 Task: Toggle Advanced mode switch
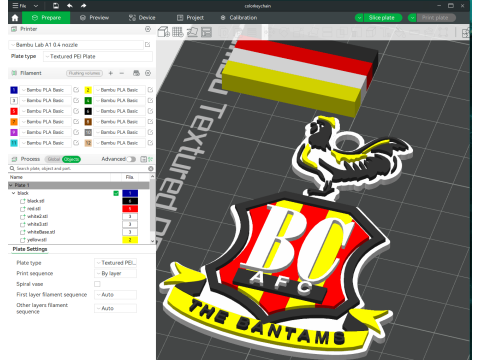(131, 159)
